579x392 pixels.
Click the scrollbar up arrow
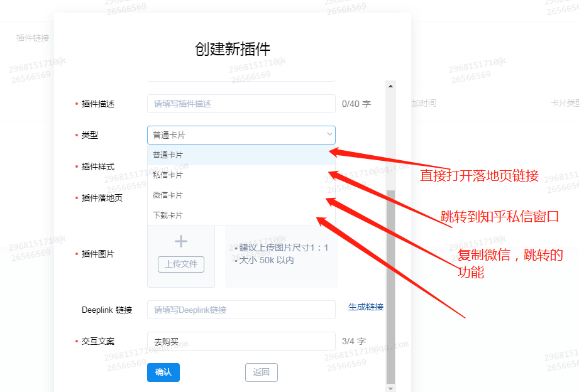pyautogui.click(x=390, y=86)
